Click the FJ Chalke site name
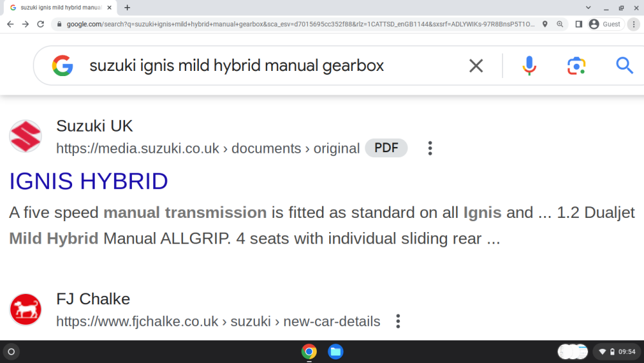 pyautogui.click(x=93, y=299)
